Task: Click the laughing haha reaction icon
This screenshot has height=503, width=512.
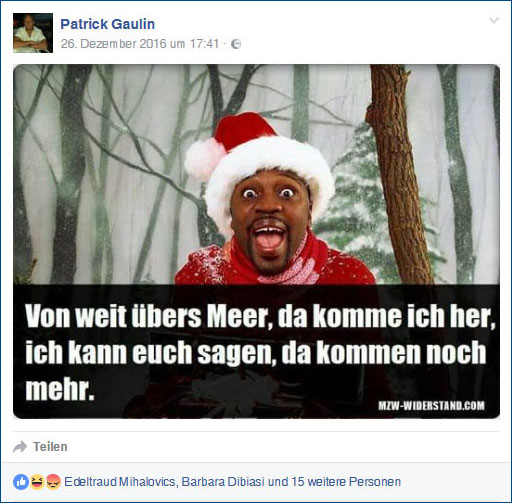Action: tap(37, 482)
